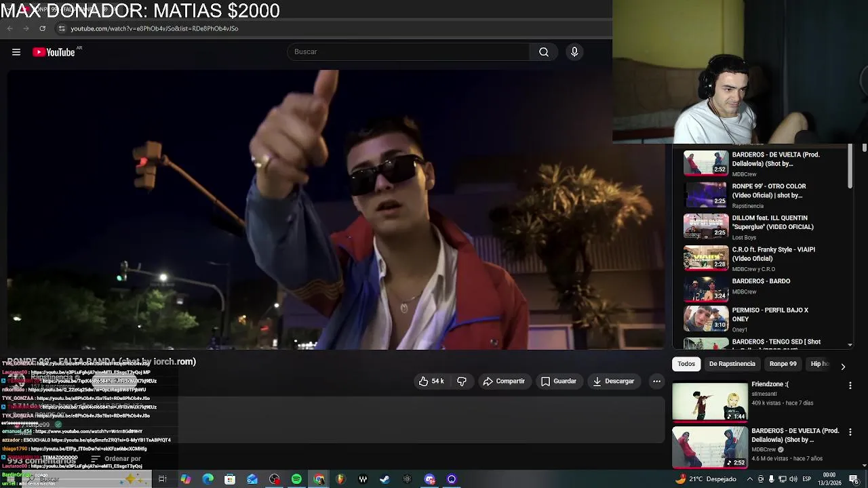The width and height of the screenshot is (868, 488).
Task: Open Microsoft Edge from taskbar
Action: pos(208,479)
